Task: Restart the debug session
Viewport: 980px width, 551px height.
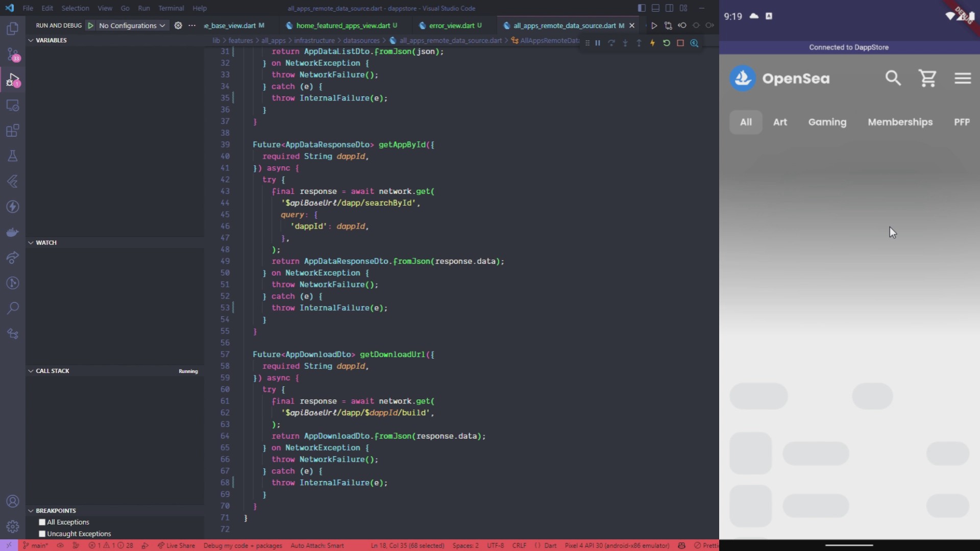Action: [667, 43]
